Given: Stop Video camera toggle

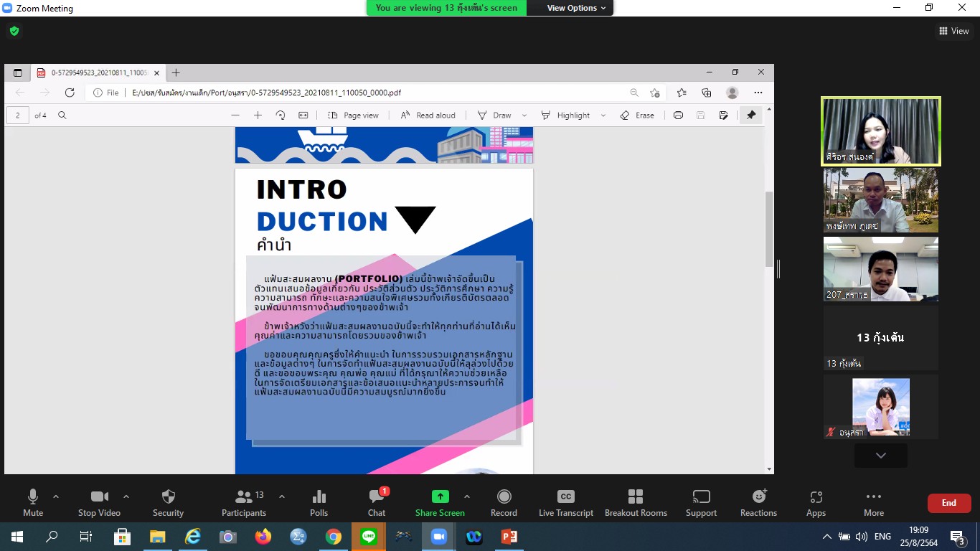Looking at the screenshot, I should pos(99,502).
